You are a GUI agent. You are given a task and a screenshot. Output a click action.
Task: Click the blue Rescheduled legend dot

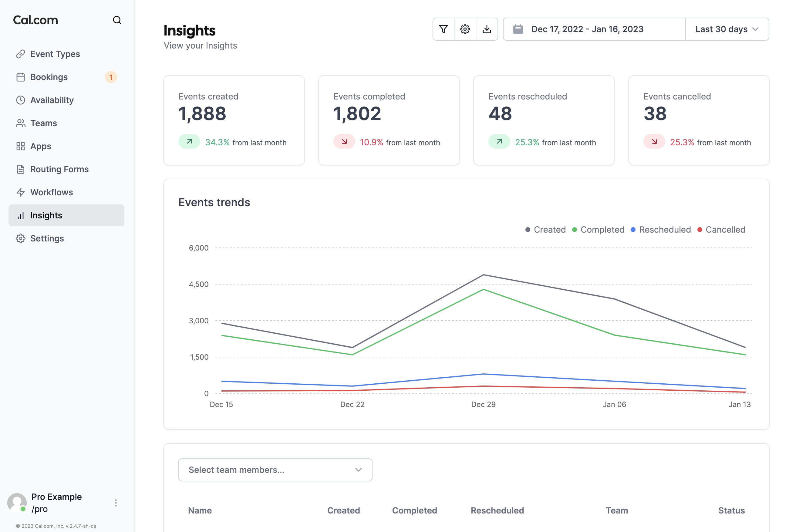pyautogui.click(x=633, y=230)
